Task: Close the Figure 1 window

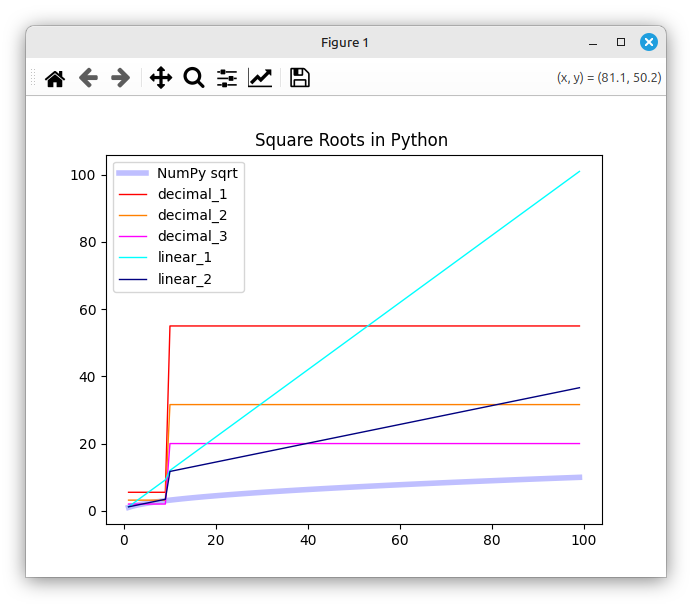Action: tap(649, 42)
